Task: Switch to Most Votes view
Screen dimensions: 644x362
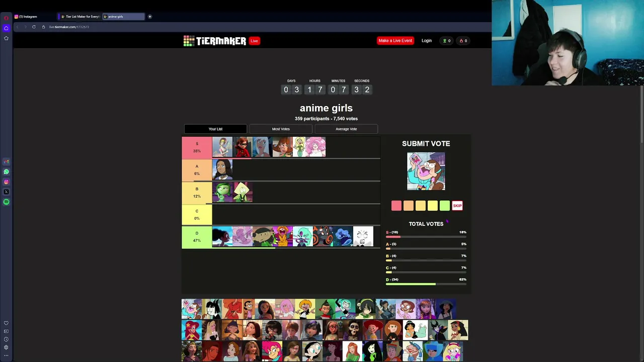Action: point(281,129)
